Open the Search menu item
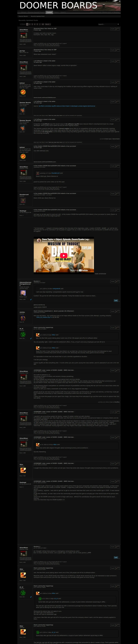 pyautogui.click(x=63, y=12)
